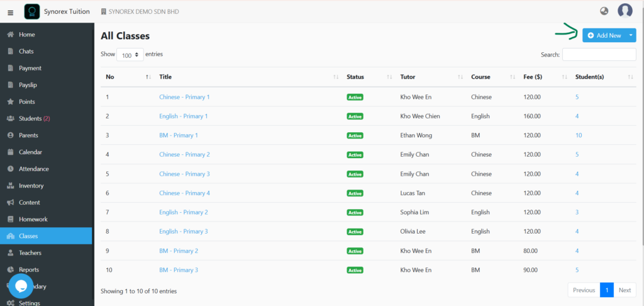Click the Content megaphone icon
Image resolution: width=644 pixels, height=306 pixels.
[x=11, y=202]
